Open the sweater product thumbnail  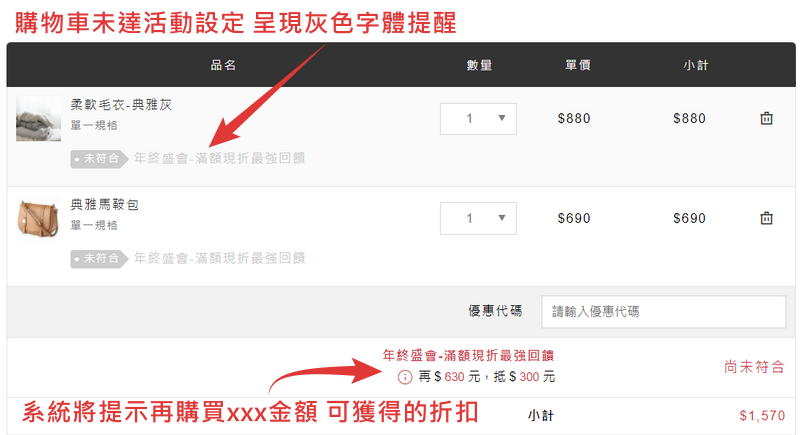[x=38, y=119]
